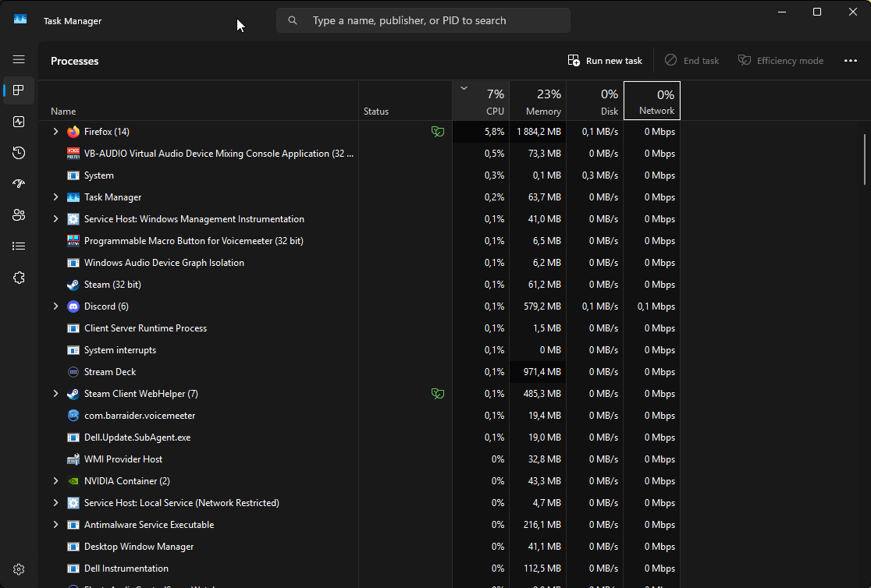Expand the Discord (6) process group
Image resolution: width=871 pixels, height=588 pixels.
coord(55,306)
